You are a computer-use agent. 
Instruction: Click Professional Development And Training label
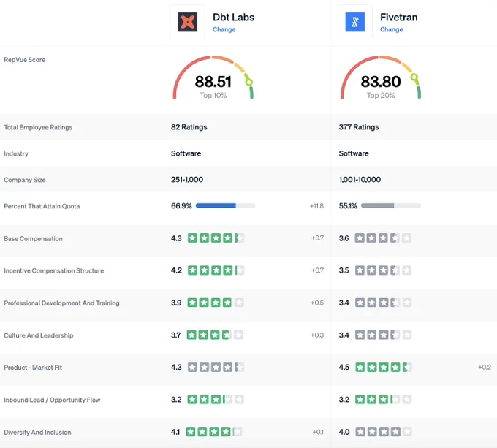(61, 303)
